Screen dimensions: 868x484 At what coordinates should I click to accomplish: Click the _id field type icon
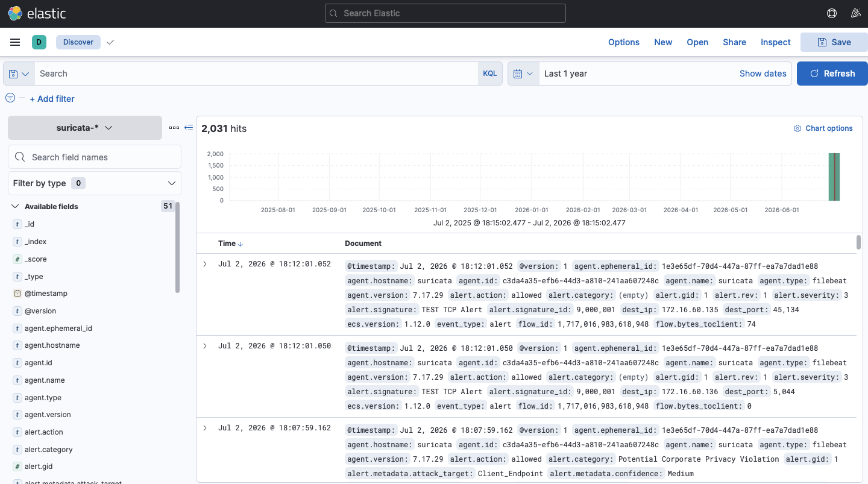coord(17,224)
